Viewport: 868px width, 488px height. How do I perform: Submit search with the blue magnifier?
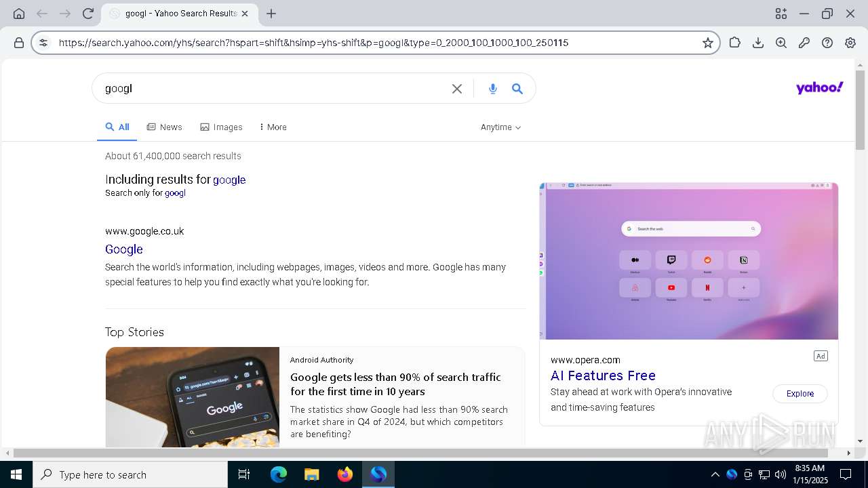pos(517,89)
